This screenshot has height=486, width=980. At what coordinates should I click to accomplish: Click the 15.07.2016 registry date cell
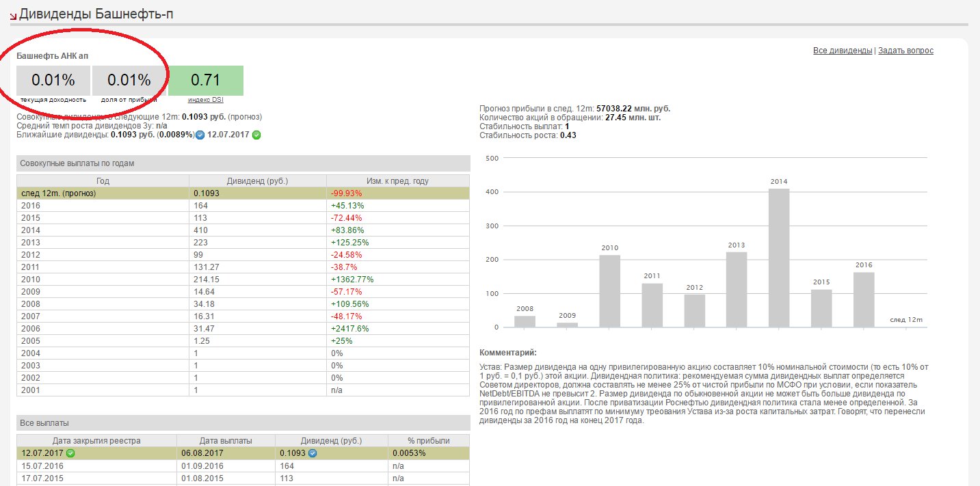click(96, 465)
